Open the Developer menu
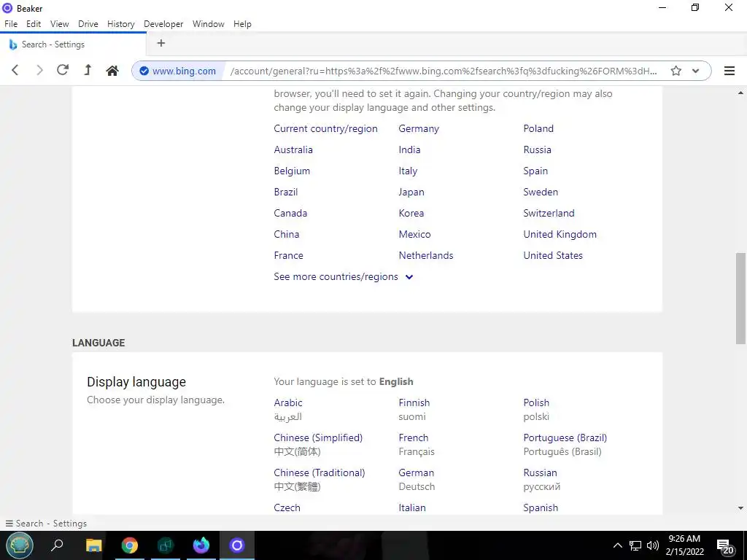 tap(163, 24)
